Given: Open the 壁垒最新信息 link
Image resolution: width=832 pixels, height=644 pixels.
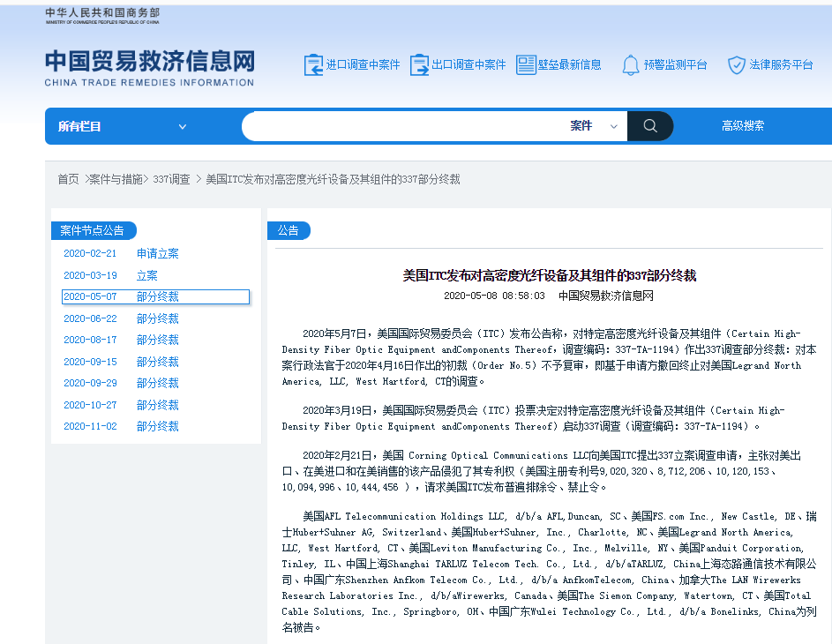Looking at the screenshot, I should point(569,64).
